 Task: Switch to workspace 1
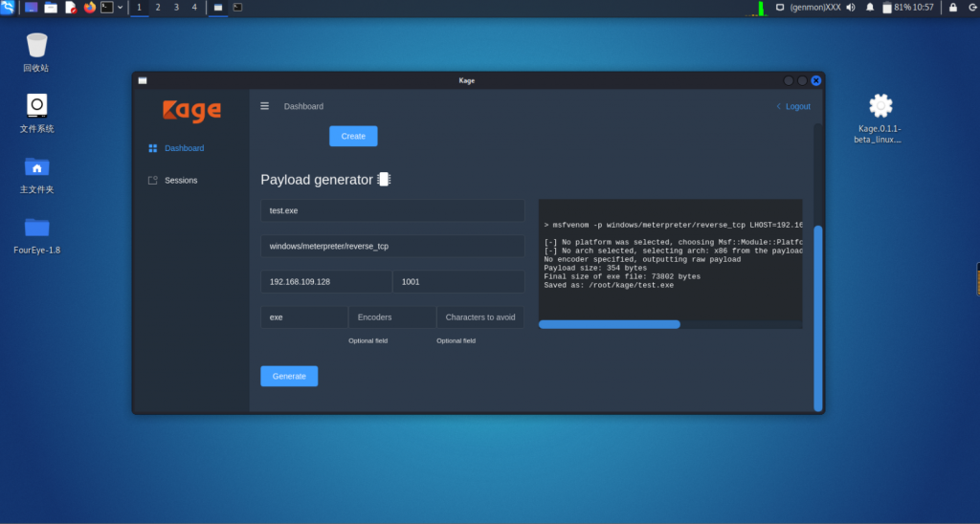coord(140,8)
